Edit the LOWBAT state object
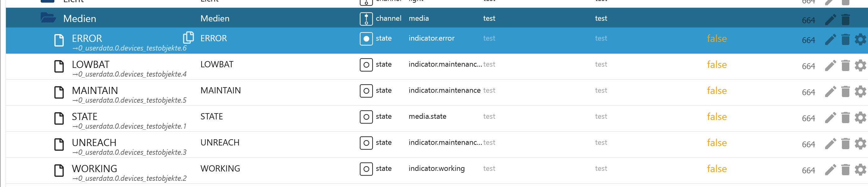Screen dimensions: 868x187 (830, 65)
